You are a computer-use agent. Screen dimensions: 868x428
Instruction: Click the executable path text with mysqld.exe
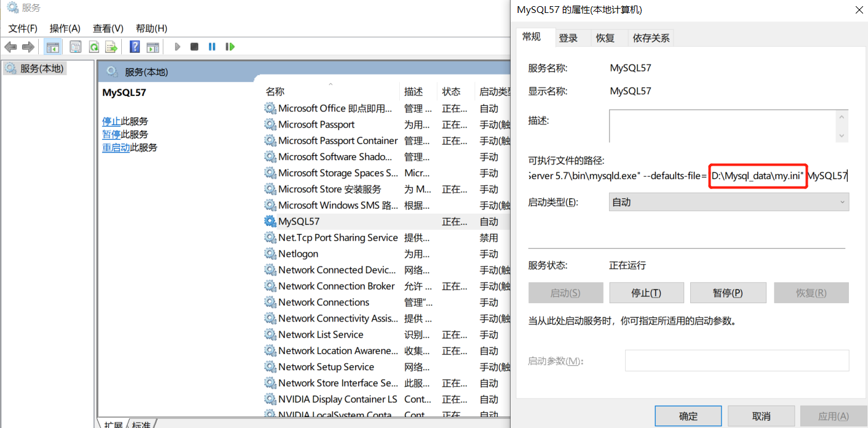(x=688, y=177)
